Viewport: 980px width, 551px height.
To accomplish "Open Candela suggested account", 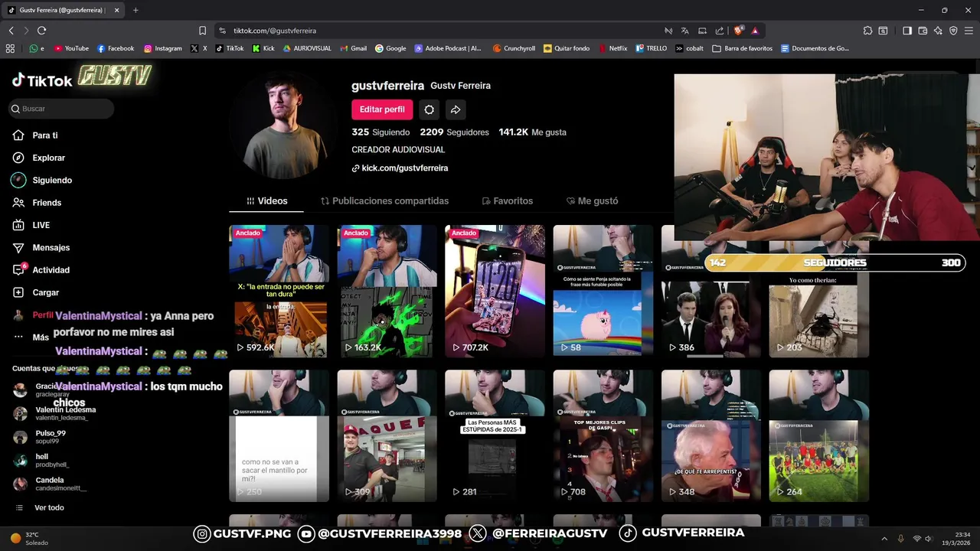I will (49, 484).
